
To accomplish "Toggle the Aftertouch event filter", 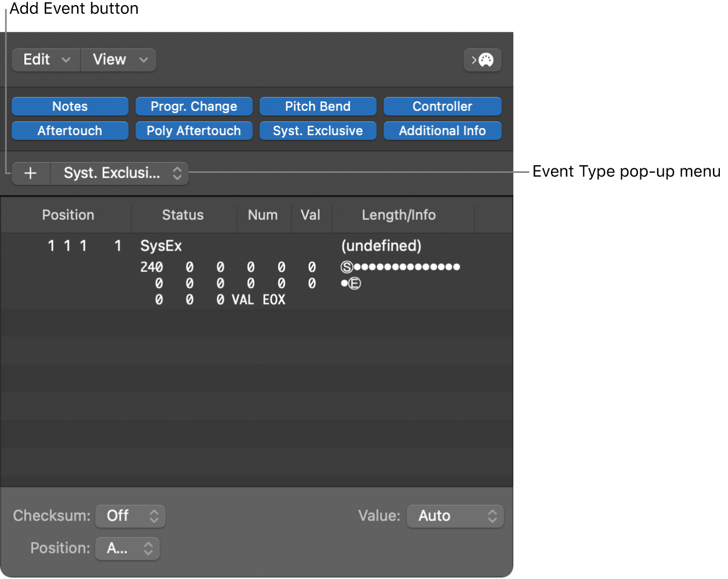I will pos(70,131).
